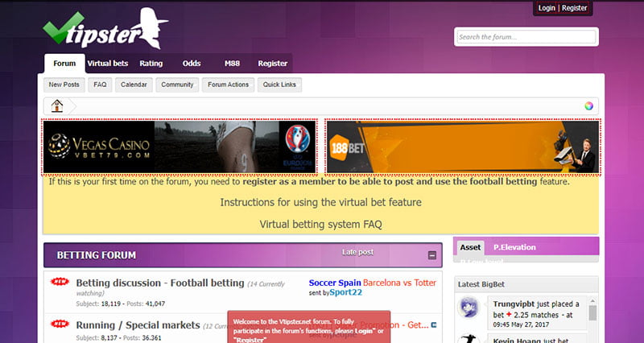
Task: Click the Kevin Hoang bet entry
Action: (x=536, y=340)
